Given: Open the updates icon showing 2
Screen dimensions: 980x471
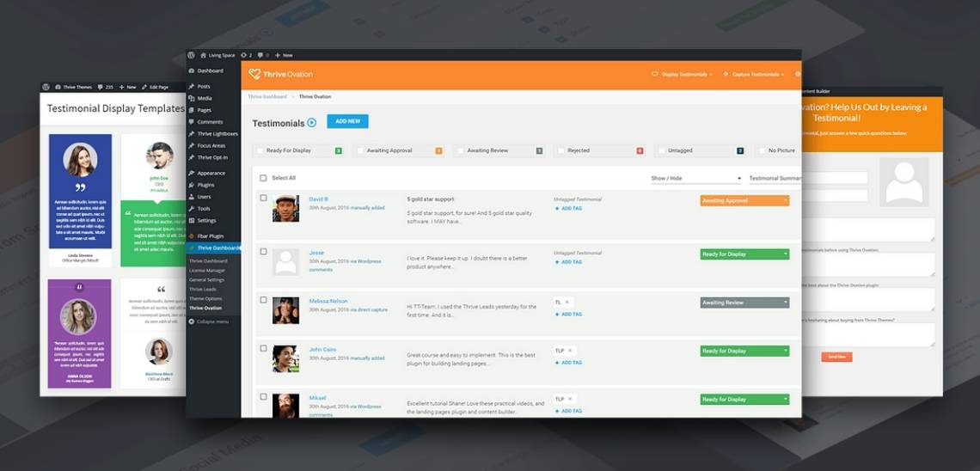Looking at the screenshot, I should click(x=244, y=55).
